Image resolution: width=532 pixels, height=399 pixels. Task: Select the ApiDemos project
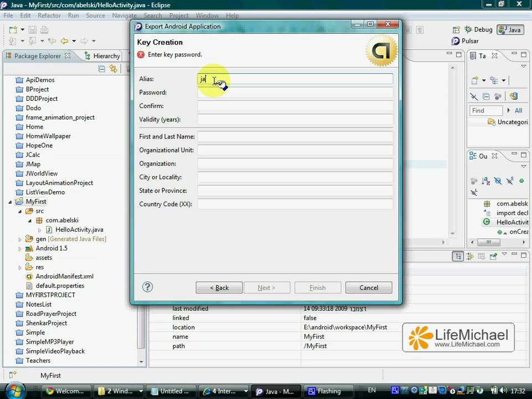40,80
